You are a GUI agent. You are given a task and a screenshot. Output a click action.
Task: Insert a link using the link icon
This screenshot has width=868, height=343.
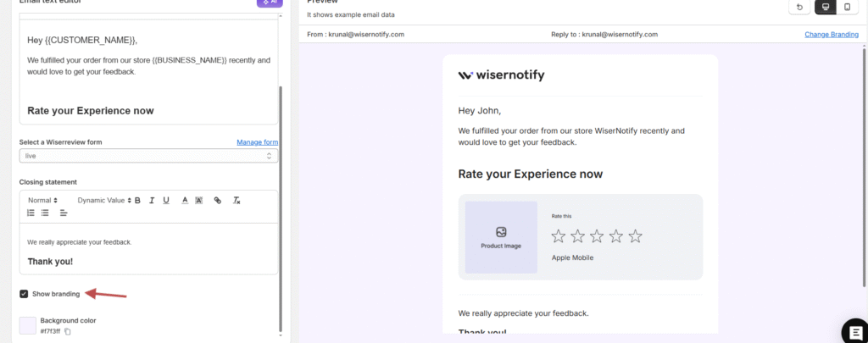[218, 201]
